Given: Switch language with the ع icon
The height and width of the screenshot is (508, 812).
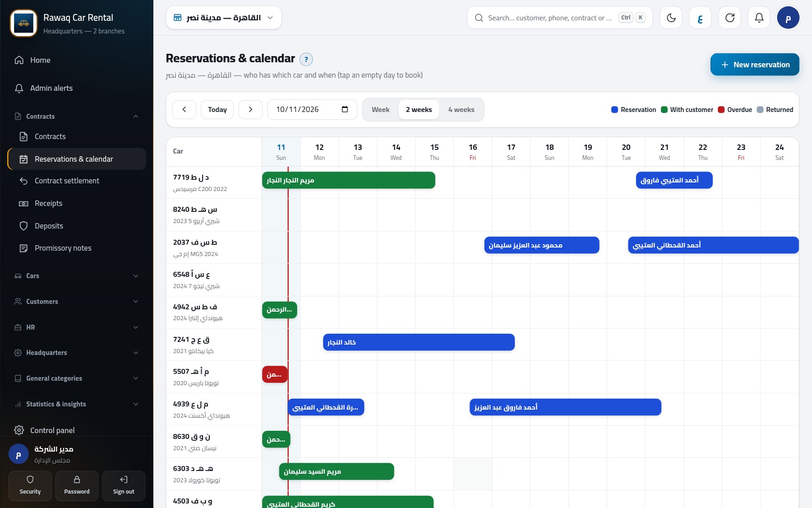Looking at the screenshot, I should [700, 18].
